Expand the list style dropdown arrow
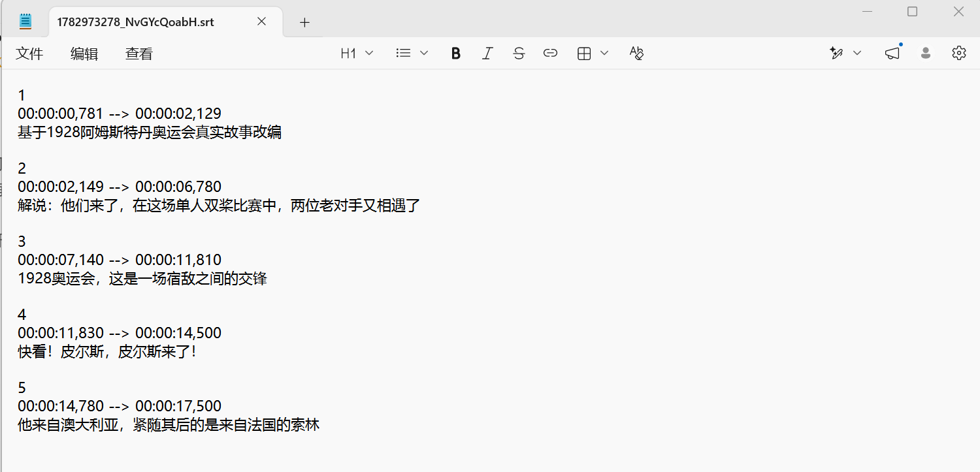Screen dimensions: 980x472 click(x=424, y=54)
